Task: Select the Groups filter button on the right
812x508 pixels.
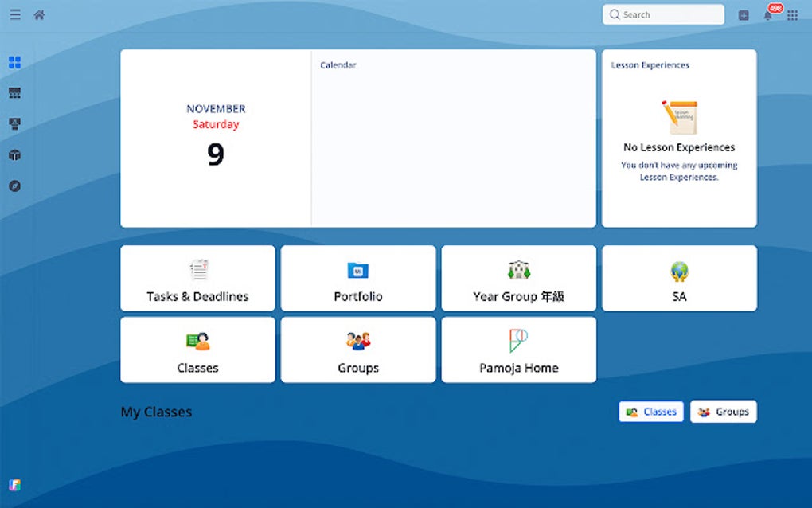Action: point(723,412)
